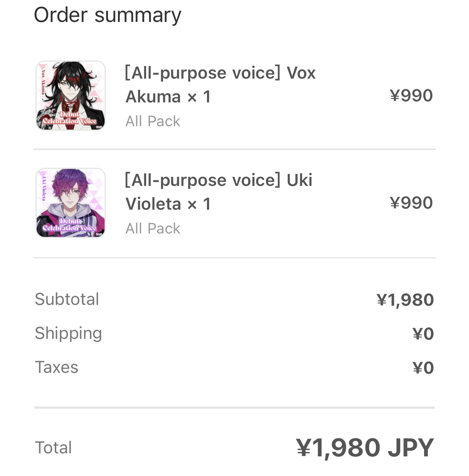Click All Pack under Uki Violeta

click(x=153, y=229)
